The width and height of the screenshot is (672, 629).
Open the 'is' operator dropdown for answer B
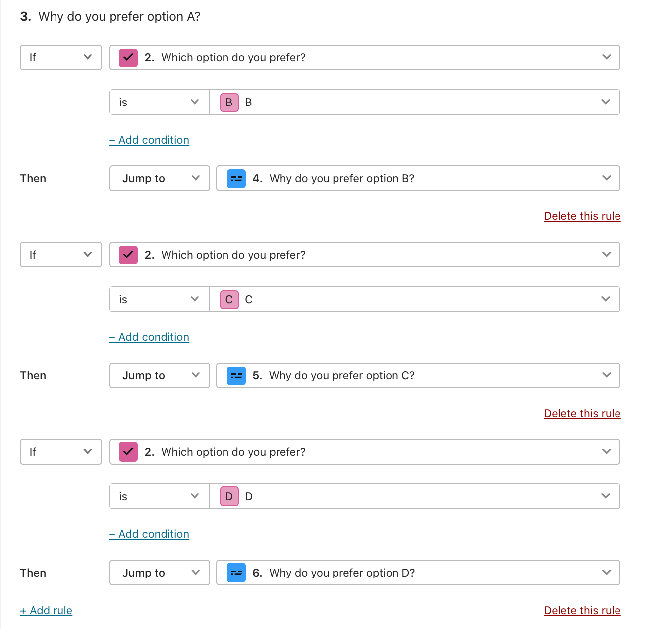(159, 102)
